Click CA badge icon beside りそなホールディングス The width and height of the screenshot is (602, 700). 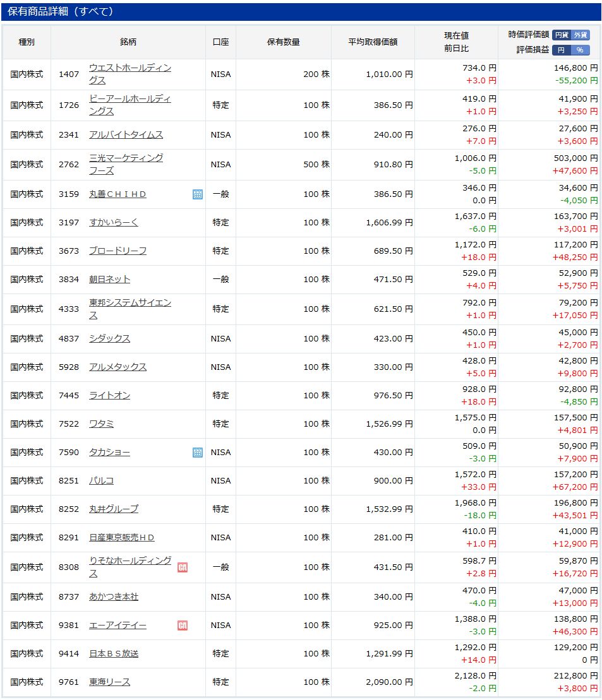point(183,567)
